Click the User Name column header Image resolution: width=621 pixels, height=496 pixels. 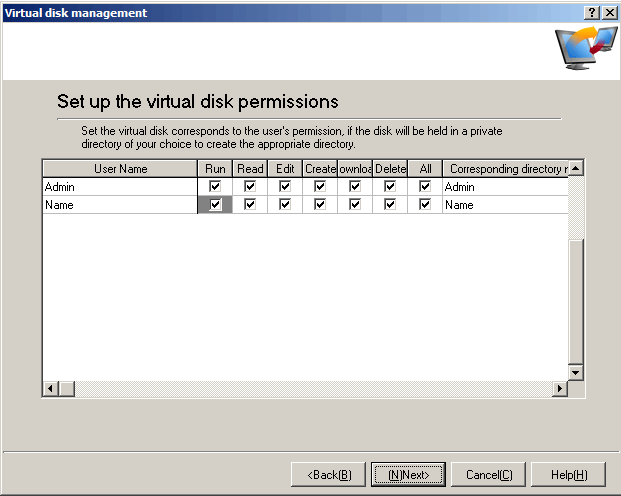(x=120, y=169)
